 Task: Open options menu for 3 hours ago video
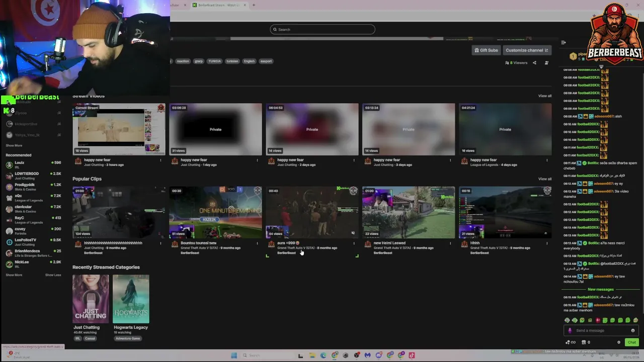(160, 160)
